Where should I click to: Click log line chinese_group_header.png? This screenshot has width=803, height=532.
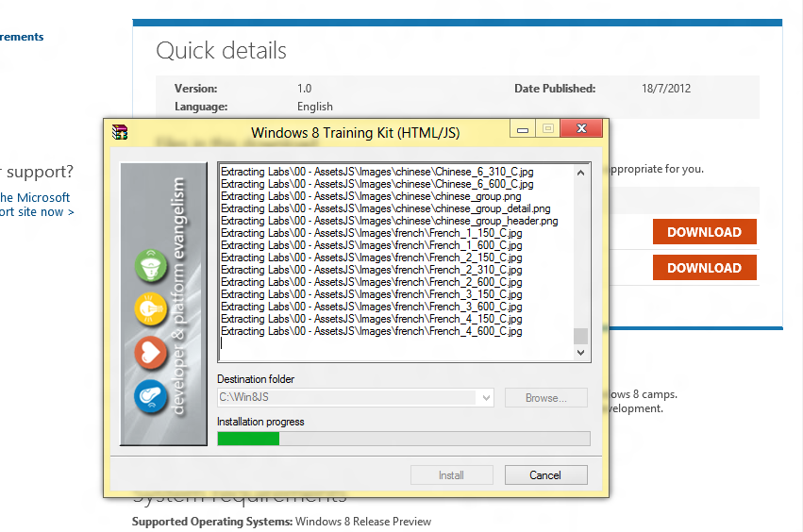coord(389,221)
